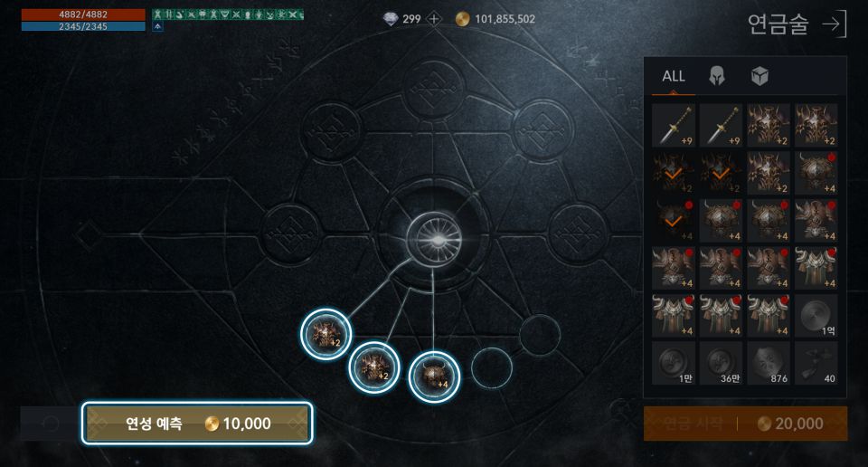The width and height of the screenshot is (868, 467).
Task: Add diamonds with the plus icon
Action: pos(434,19)
